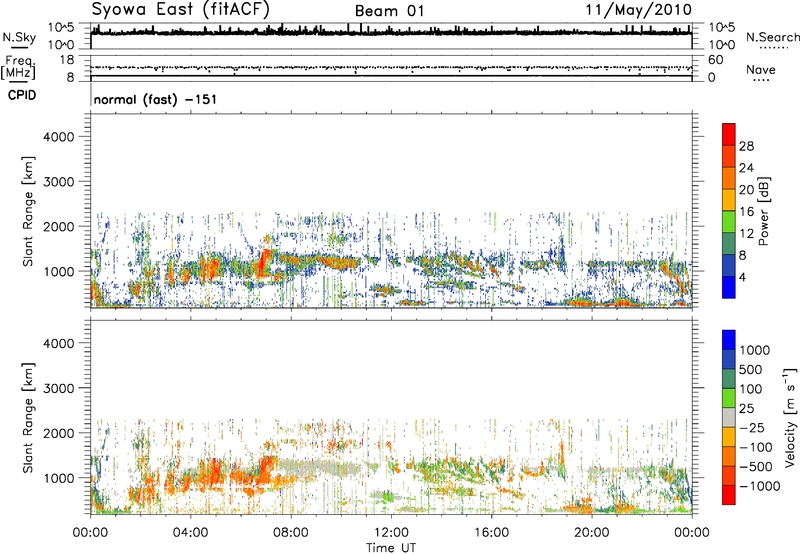Click the '12:00' time tick label
The width and height of the screenshot is (800, 554).
(391, 533)
